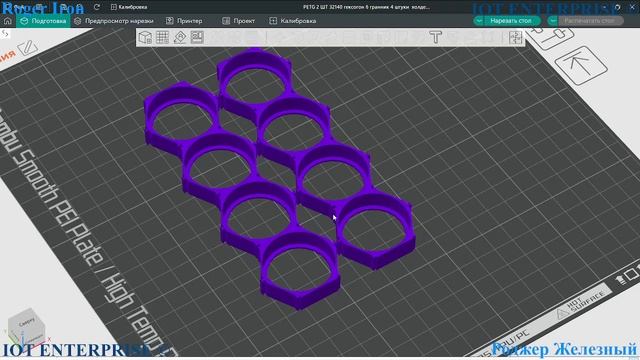
Task: Open the dropdown arrow beside Нарезать стол
Action: [x=479, y=20]
